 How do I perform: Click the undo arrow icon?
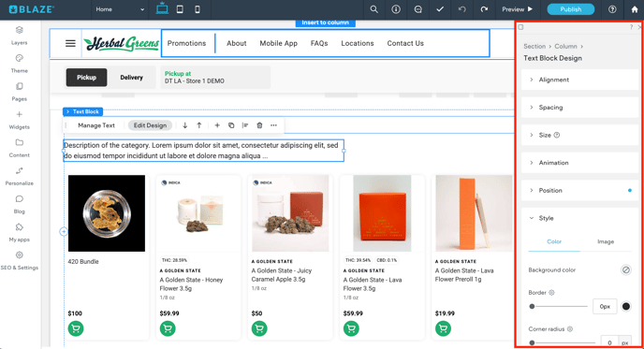coord(462,9)
